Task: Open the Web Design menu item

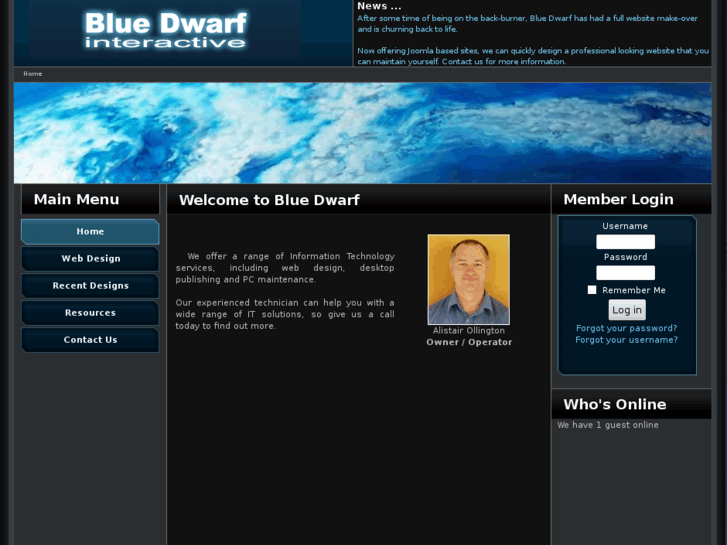Action: click(x=90, y=258)
